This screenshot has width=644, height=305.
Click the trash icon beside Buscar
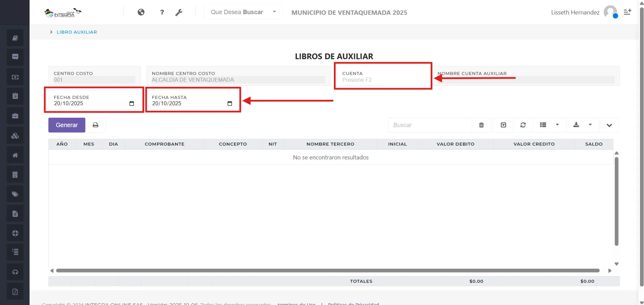[x=481, y=125]
